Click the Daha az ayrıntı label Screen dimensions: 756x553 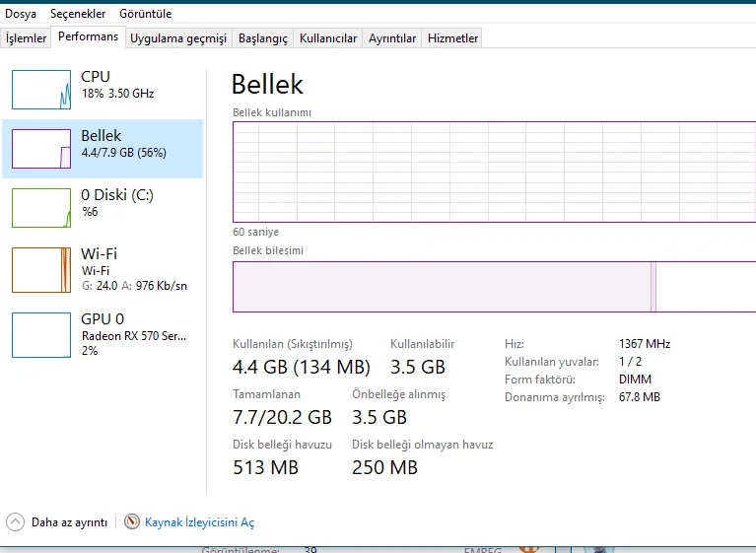click(x=69, y=522)
